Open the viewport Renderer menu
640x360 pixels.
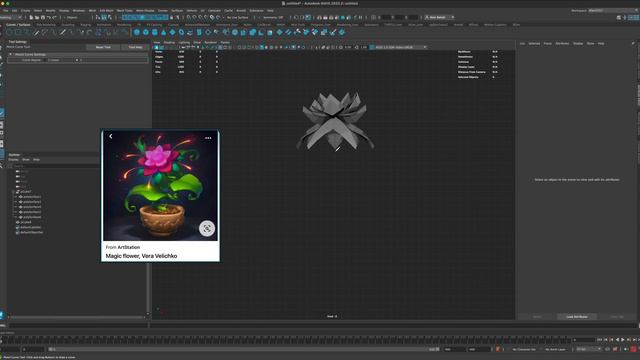(211, 42)
